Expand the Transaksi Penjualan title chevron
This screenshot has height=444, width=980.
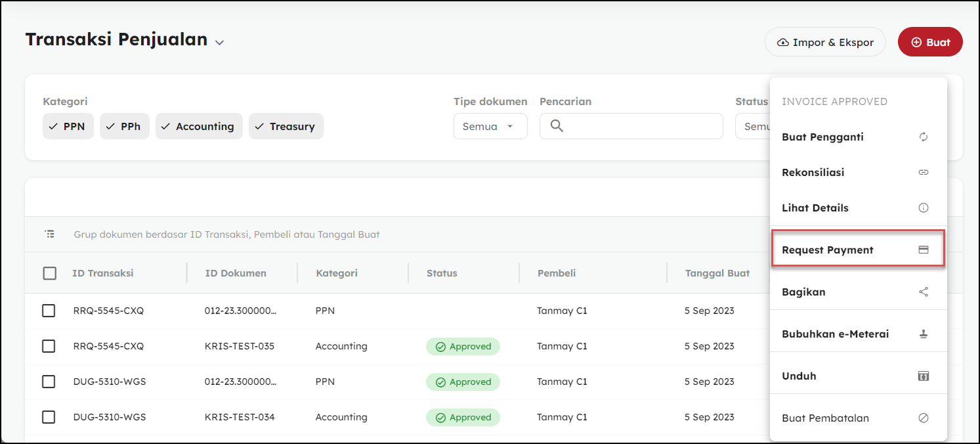[219, 43]
